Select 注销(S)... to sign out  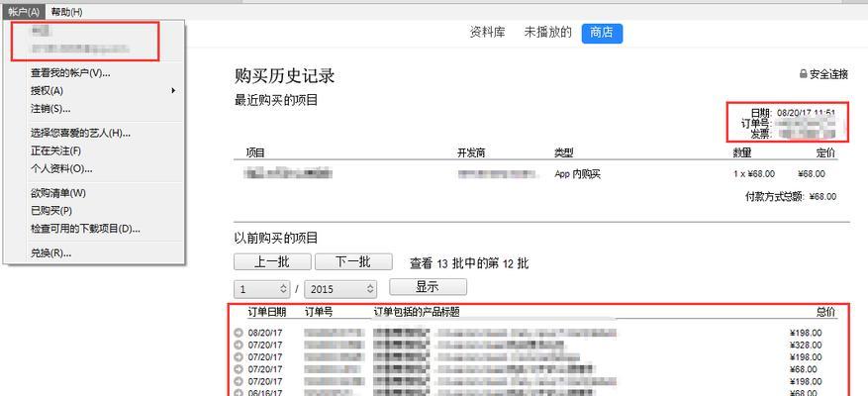point(50,109)
